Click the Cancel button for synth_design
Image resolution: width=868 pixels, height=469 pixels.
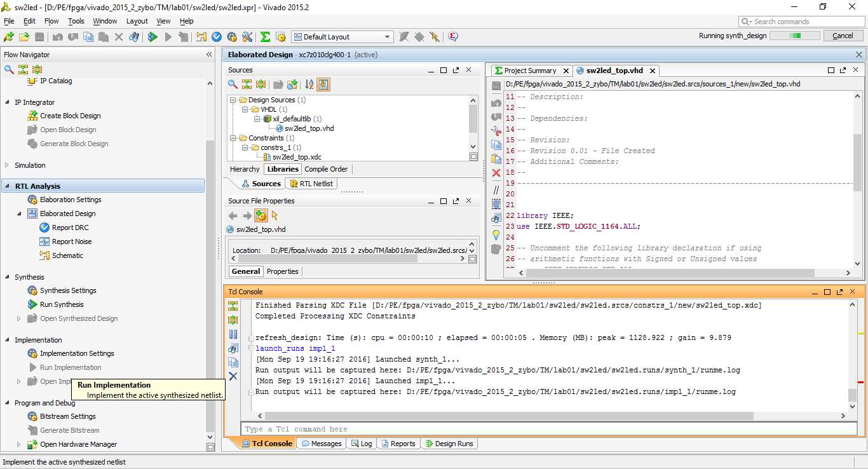point(843,36)
